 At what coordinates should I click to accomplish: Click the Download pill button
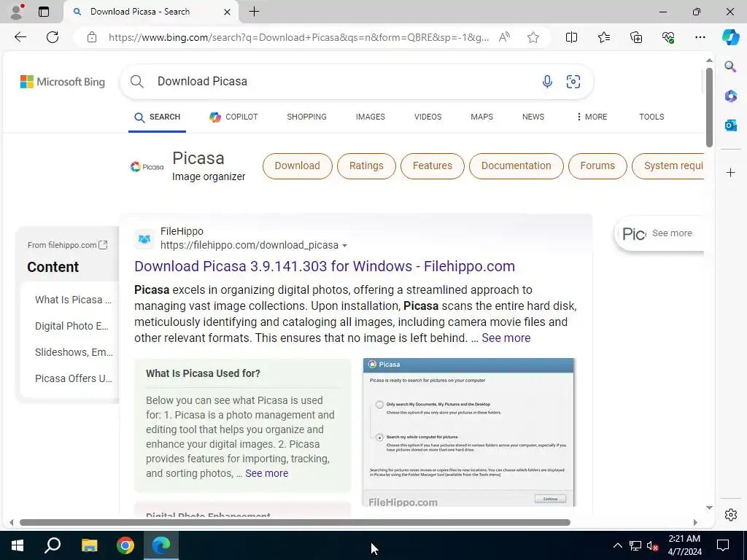pos(298,166)
